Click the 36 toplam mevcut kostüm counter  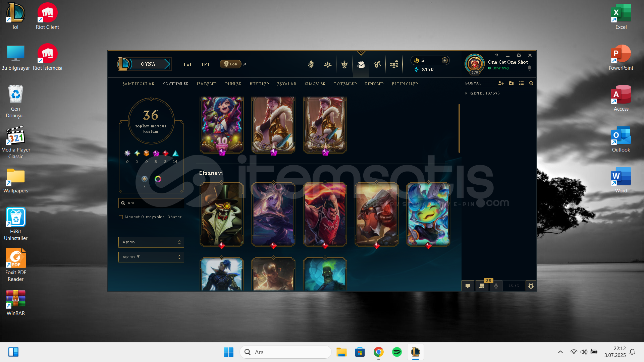(151, 121)
